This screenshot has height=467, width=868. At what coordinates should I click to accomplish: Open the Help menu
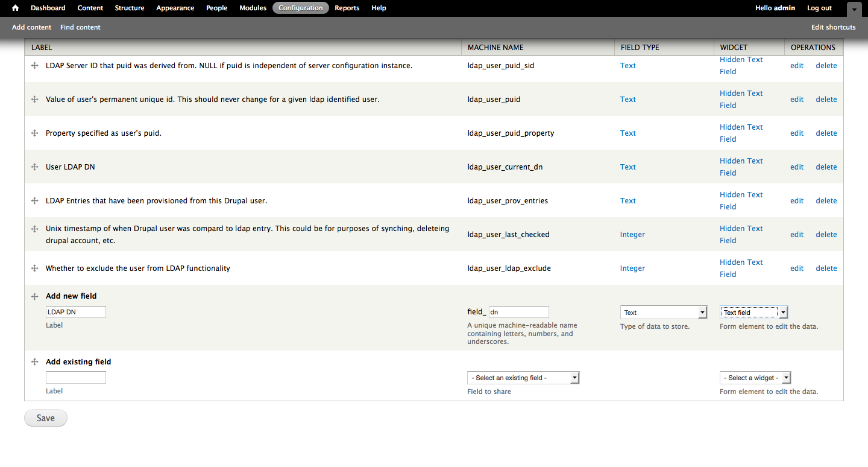coord(379,8)
